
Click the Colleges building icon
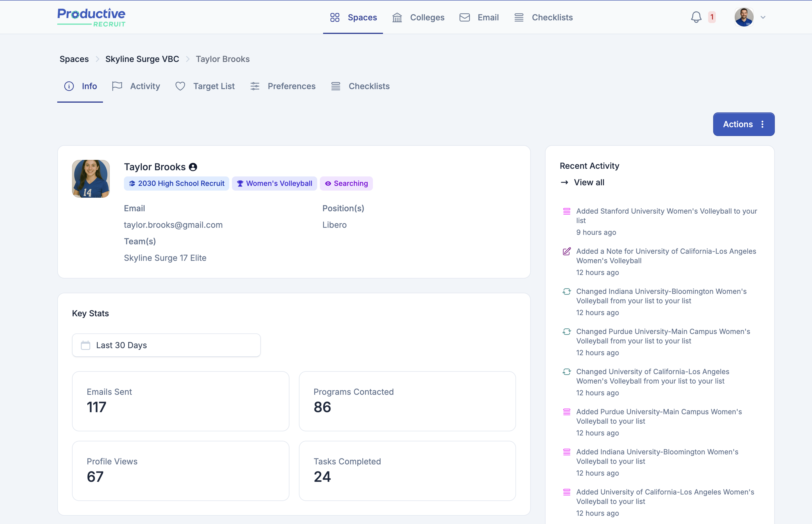[397, 17]
